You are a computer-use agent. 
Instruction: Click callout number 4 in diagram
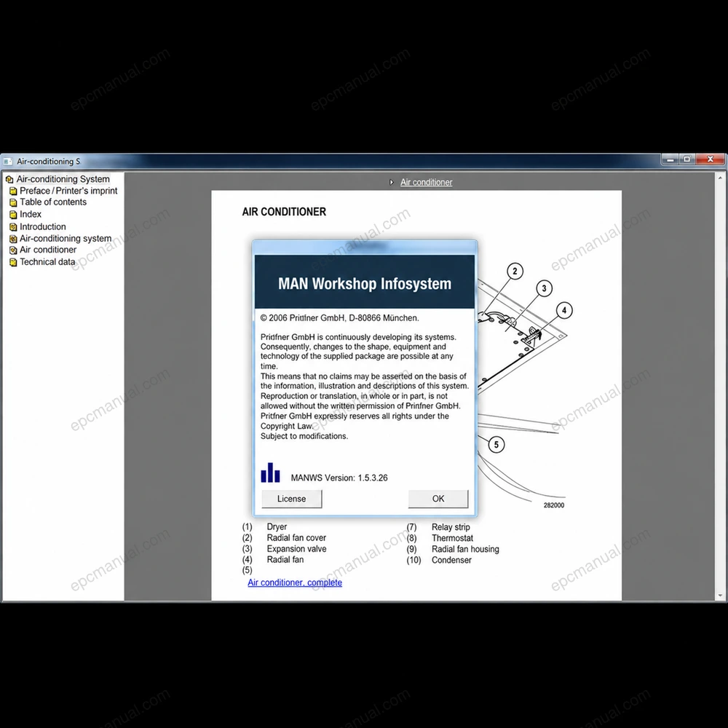point(564,310)
